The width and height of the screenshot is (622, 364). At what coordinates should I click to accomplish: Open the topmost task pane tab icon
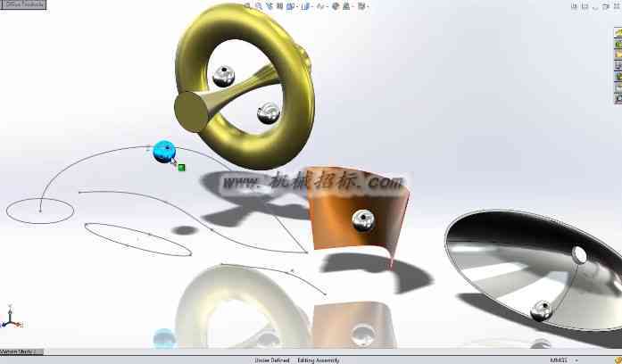pyautogui.click(x=618, y=33)
